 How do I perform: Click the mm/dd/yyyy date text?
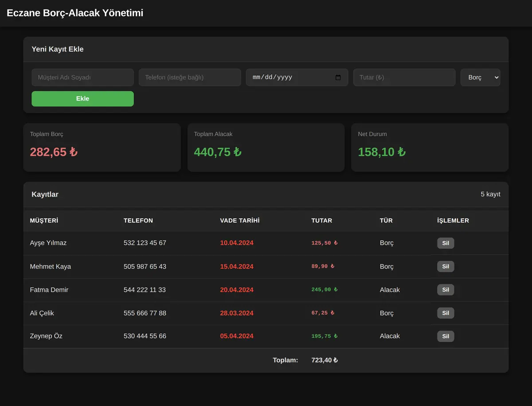pos(272,77)
